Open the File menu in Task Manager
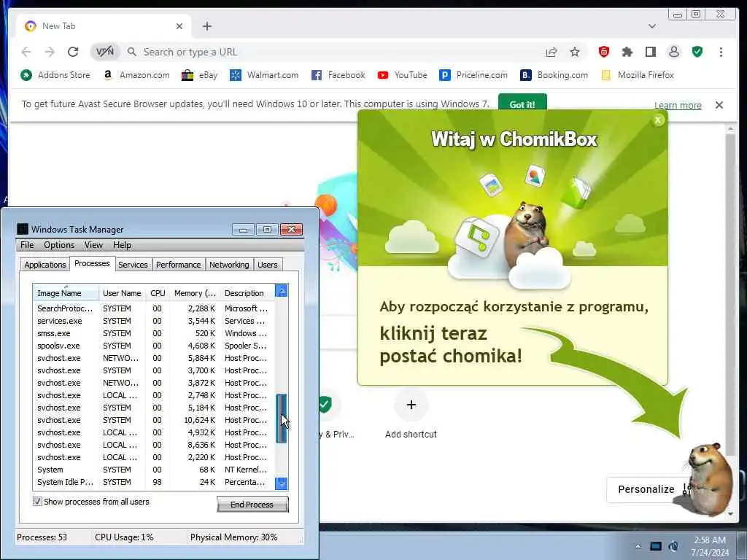 click(27, 245)
